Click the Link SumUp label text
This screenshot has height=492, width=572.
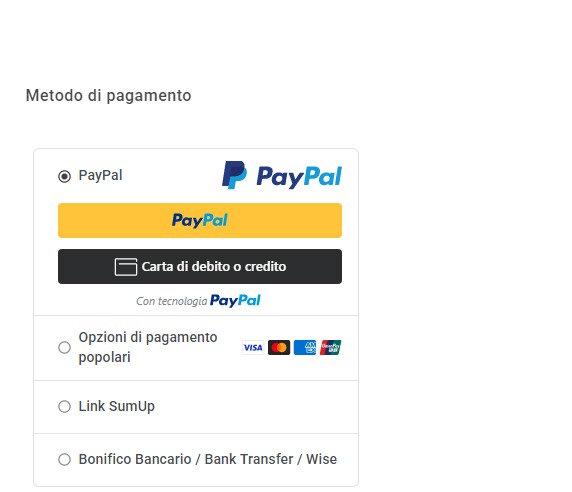pyautogui.click(x=117, y=406)
